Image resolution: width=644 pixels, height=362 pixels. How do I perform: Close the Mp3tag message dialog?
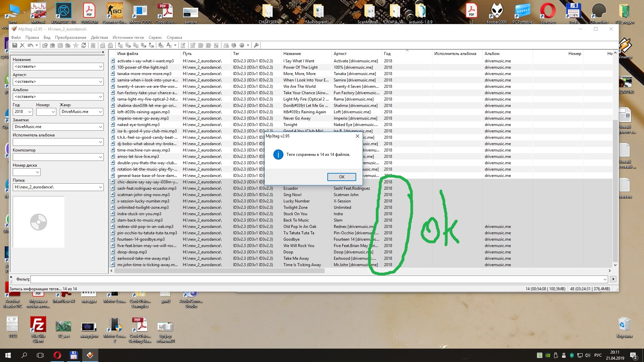pyautogui.click(x=357, y=136)
